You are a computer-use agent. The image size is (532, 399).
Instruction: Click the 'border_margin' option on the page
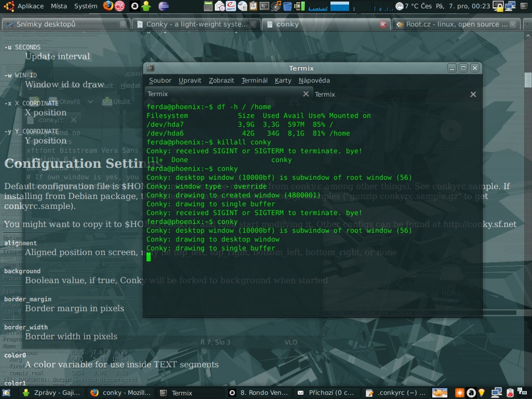[28, 299]
